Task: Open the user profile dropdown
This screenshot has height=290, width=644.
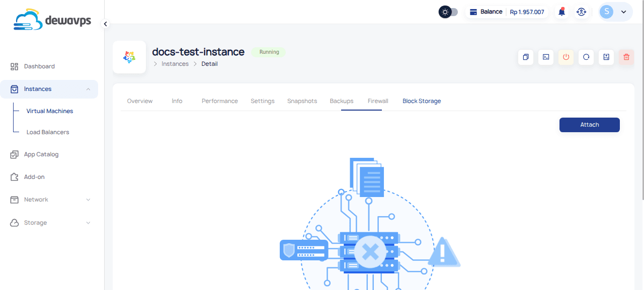Action: [x=615, y=12]
